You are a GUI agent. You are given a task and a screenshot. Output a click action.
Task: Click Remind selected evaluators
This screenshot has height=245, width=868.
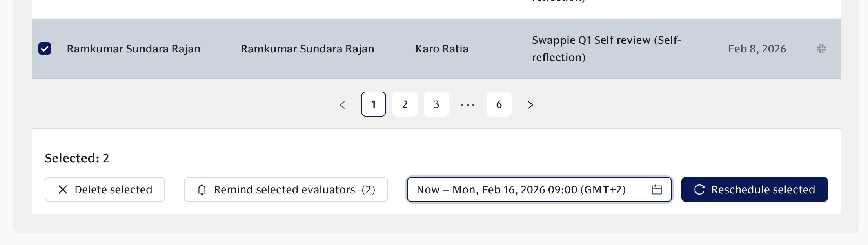coord(285,189)
